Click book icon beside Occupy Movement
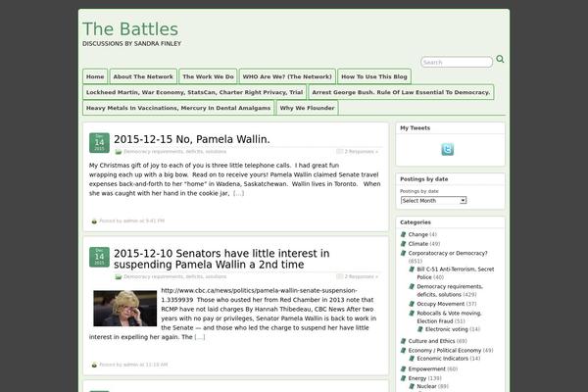Screen dimensions: 588x392 click(412, 304)
